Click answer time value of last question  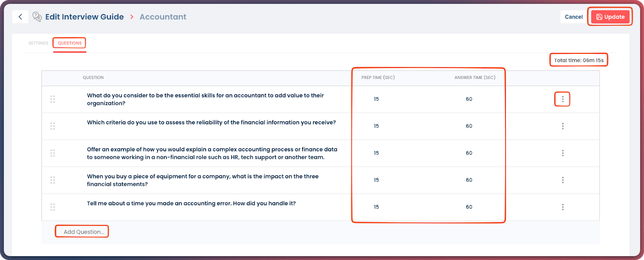point(469,207)
